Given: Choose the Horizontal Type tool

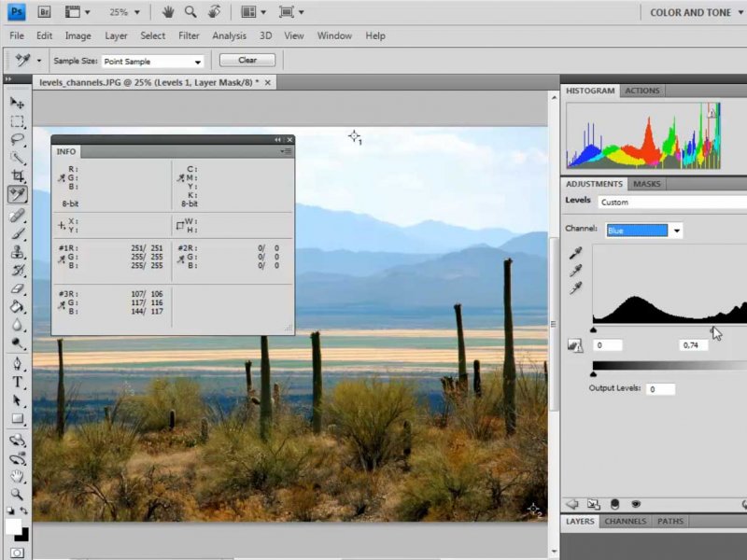Looking at the screenshot, I should [17, 383].
